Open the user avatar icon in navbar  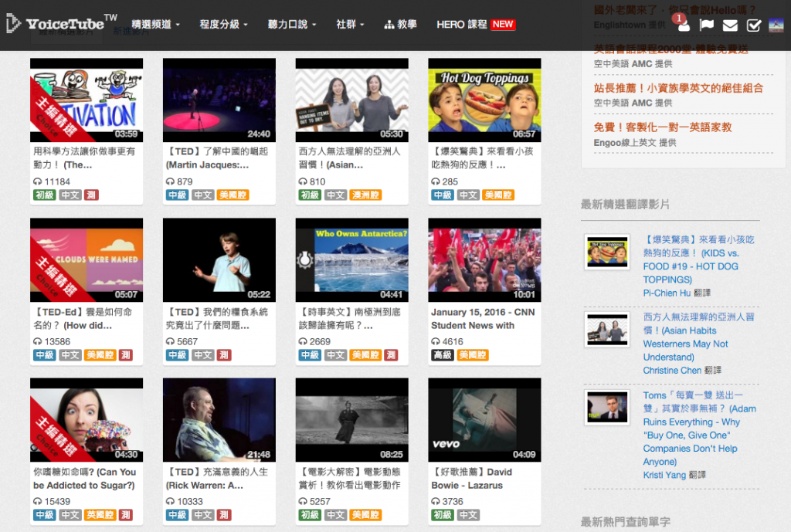[x=776, y=25]
